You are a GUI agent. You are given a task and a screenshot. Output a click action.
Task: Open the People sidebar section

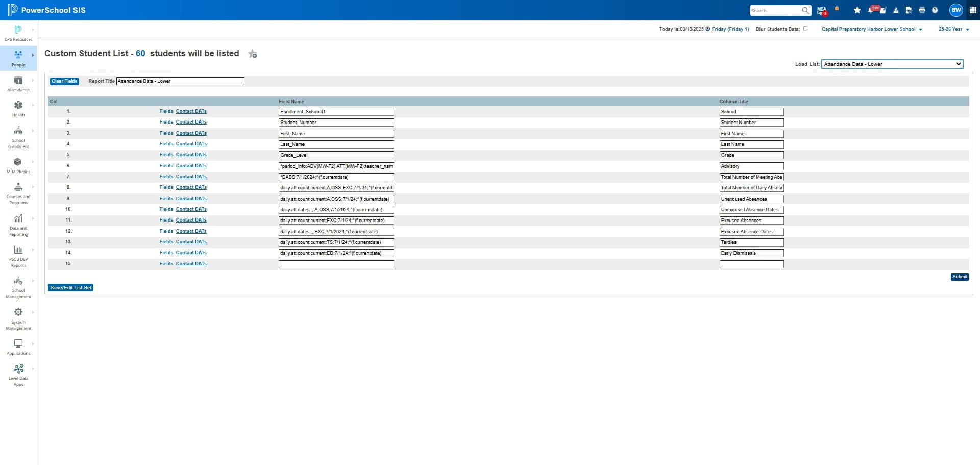click(18, 59)
